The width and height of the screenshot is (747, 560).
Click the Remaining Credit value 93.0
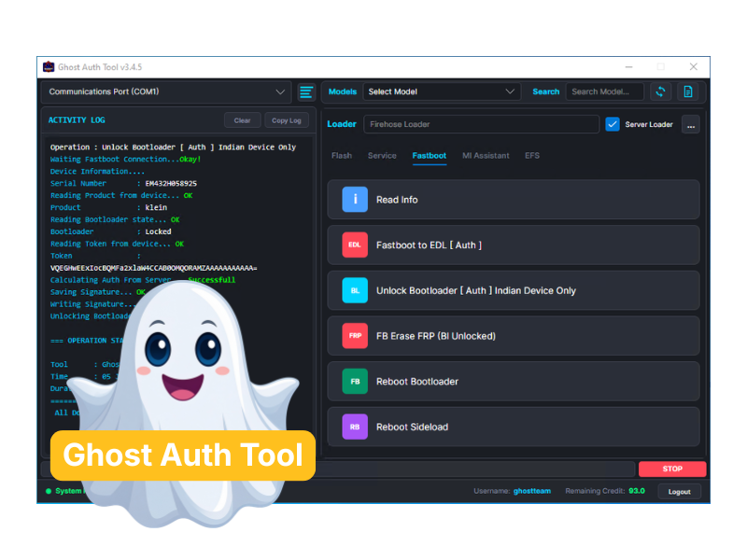pyautogui.click(x=637, y=491)
